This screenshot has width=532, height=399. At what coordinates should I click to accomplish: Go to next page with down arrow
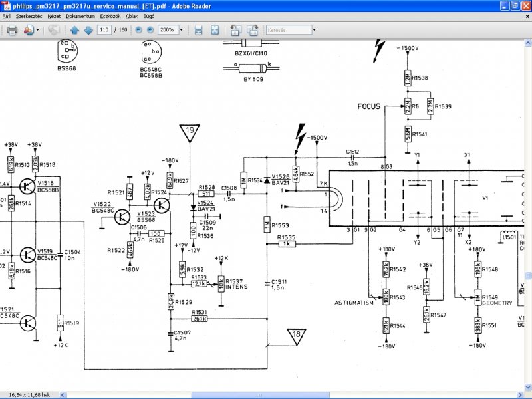[88, 30]
